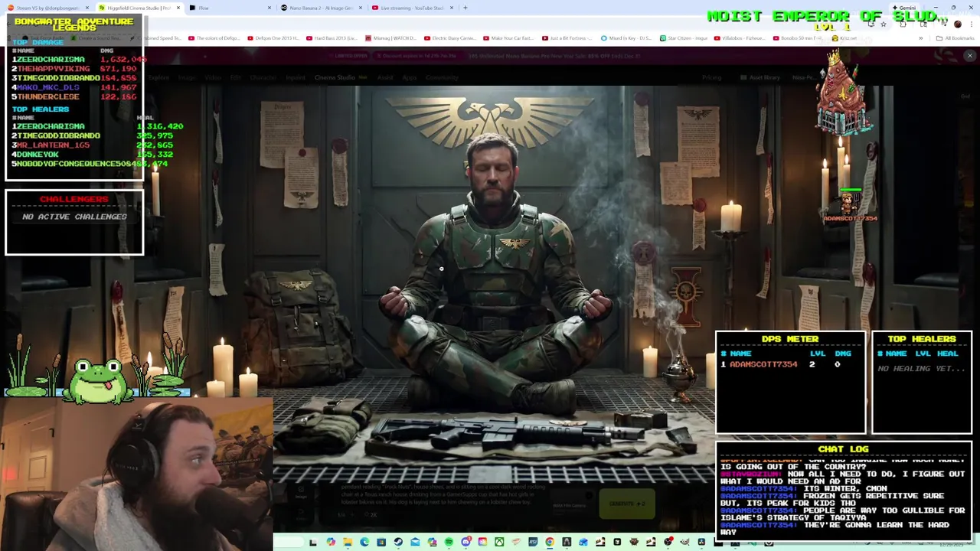Image resolution: width=980 pixels, height=551 pixels.
Task: Open the Inpaint nav item
Action: click(295, 77)
